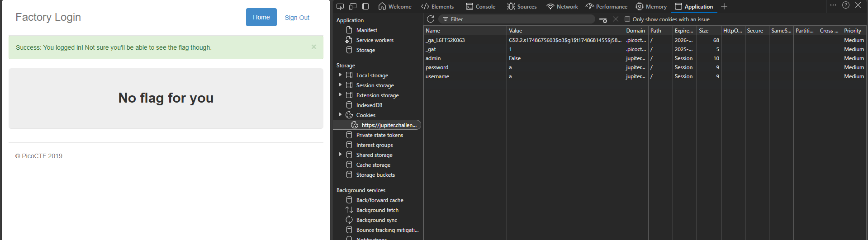
Task: Open Background sync service
Action: [376, 220]
